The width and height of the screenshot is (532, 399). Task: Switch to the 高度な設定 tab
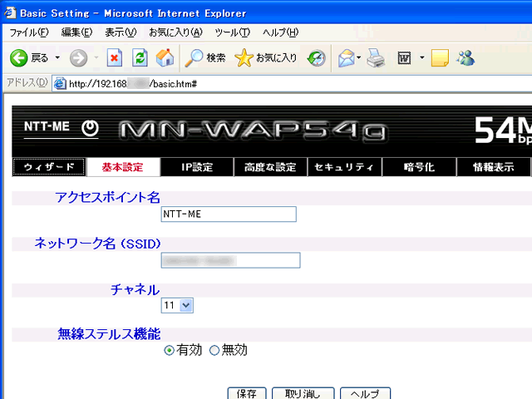tap(271, 167)
